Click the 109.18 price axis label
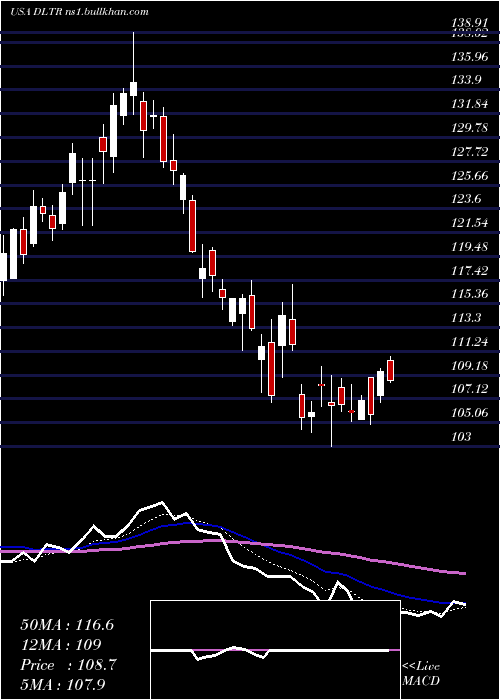 (x=472, y=366)
